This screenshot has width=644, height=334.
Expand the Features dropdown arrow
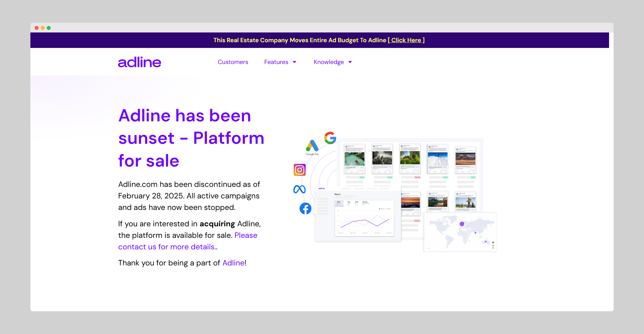(294, 62)
